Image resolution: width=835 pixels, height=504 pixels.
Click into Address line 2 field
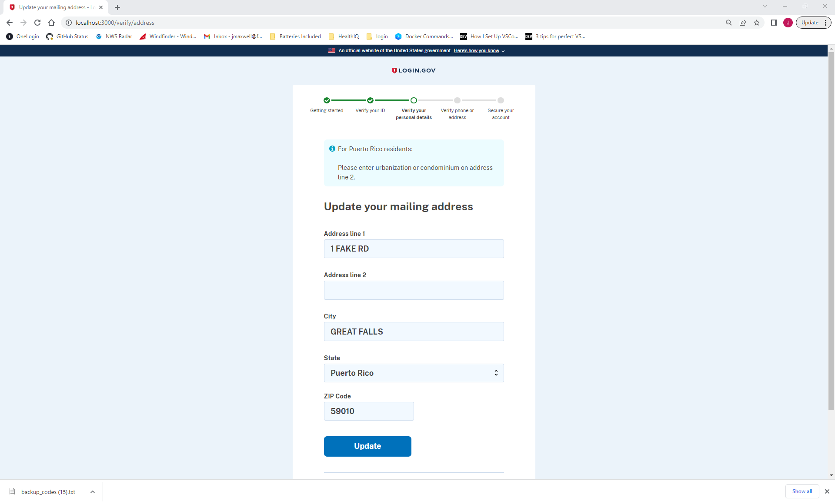pyautogui.click(x=414, y=290)
